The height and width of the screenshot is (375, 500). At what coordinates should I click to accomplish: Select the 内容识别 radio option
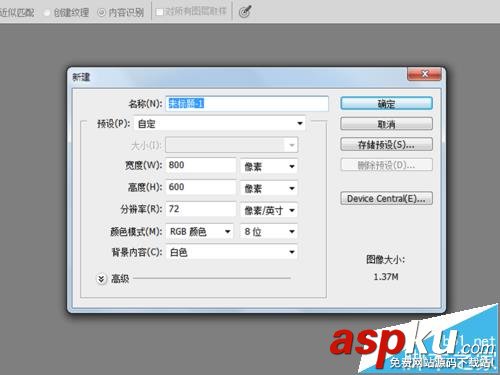tap(120, 13)
